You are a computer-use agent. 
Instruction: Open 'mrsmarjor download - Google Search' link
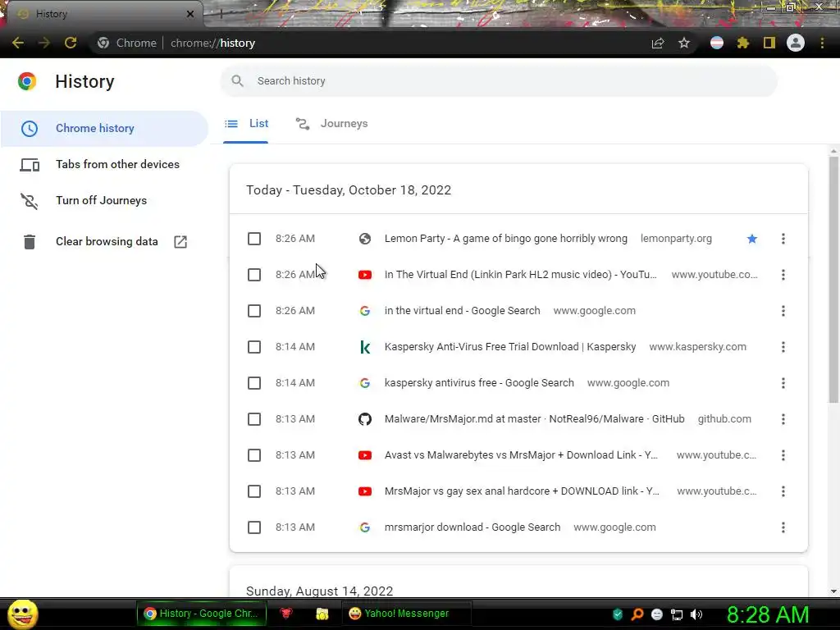(472, 527)
